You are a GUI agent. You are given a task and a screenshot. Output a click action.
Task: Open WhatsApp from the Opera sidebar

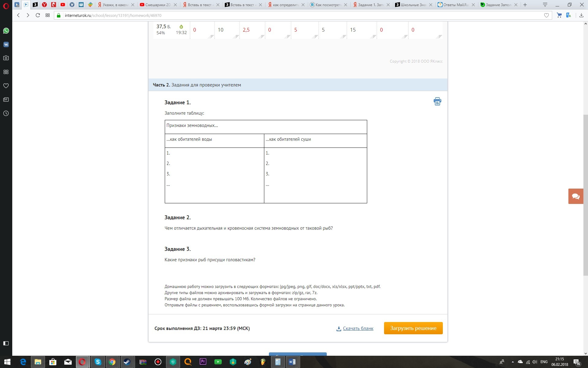pyautogui.click(x=6, y=31)
